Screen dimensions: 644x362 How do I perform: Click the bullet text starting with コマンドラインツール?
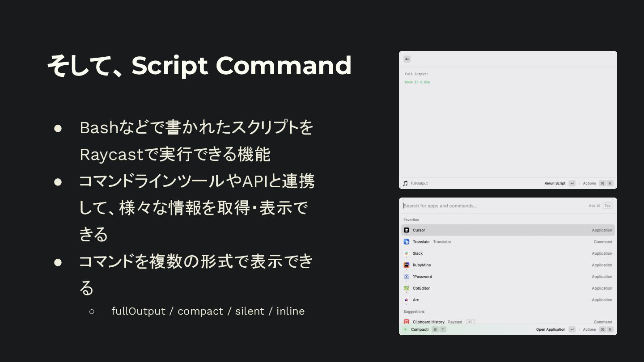click(197, 208)
